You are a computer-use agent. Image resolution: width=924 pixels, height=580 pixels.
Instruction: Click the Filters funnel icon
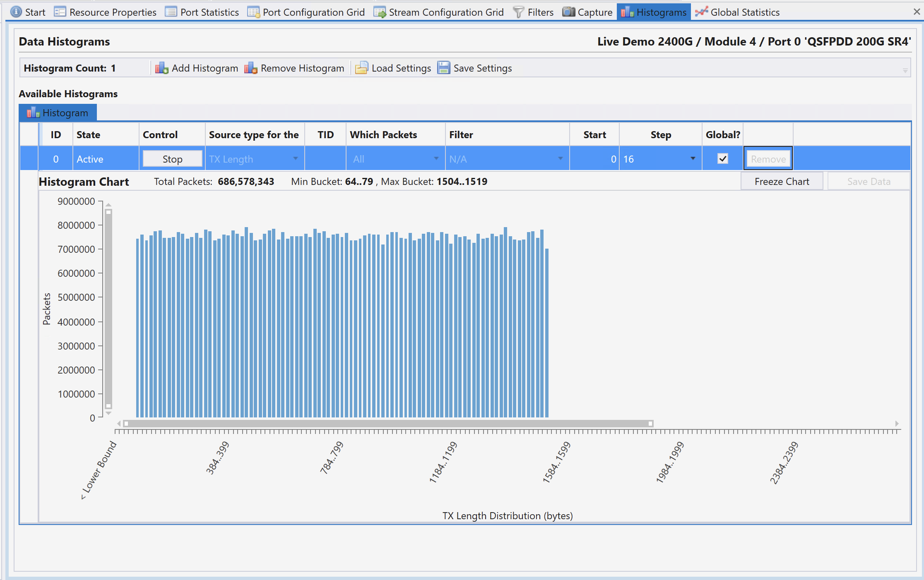pyautogui.click(x=518, y=12)
